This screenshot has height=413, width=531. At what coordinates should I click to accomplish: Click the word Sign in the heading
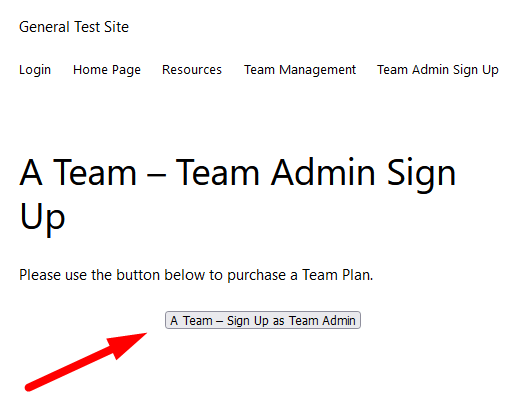click(x=421, y=174)
